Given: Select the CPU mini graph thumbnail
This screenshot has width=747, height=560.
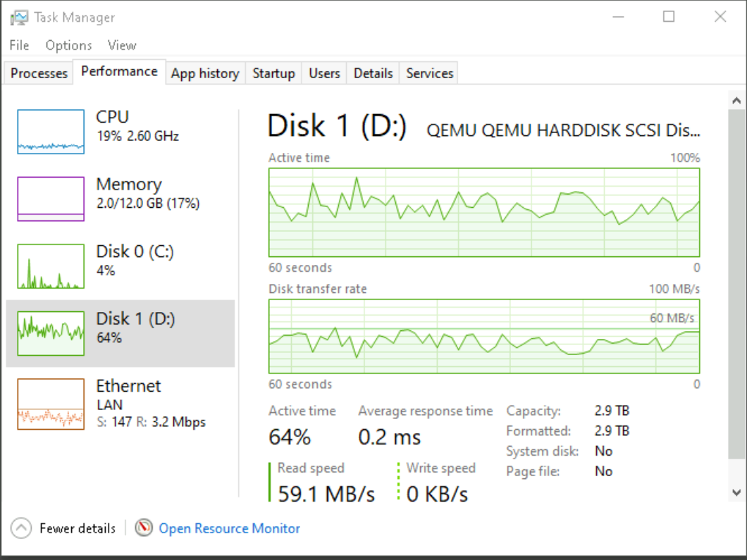Looking at the screenshot, I should tap(51, 132).
